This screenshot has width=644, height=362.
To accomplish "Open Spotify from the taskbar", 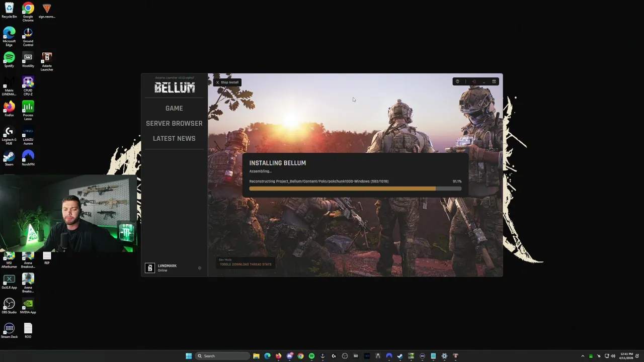I will pos(311,356).
